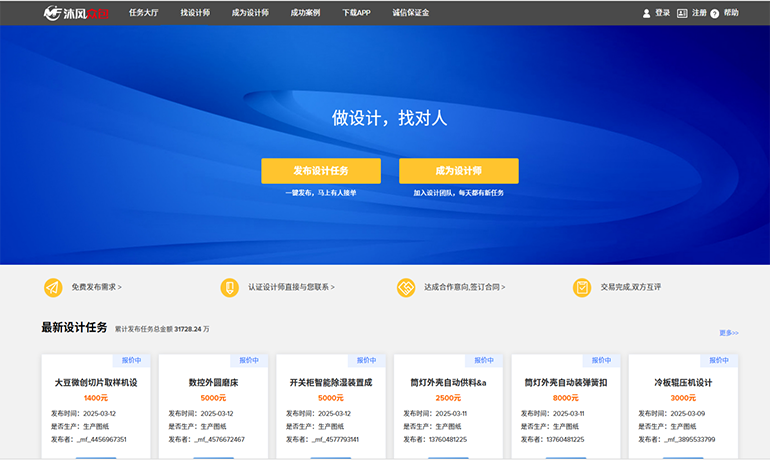Click the 认证设计师 phone icon

coord(230,287)
